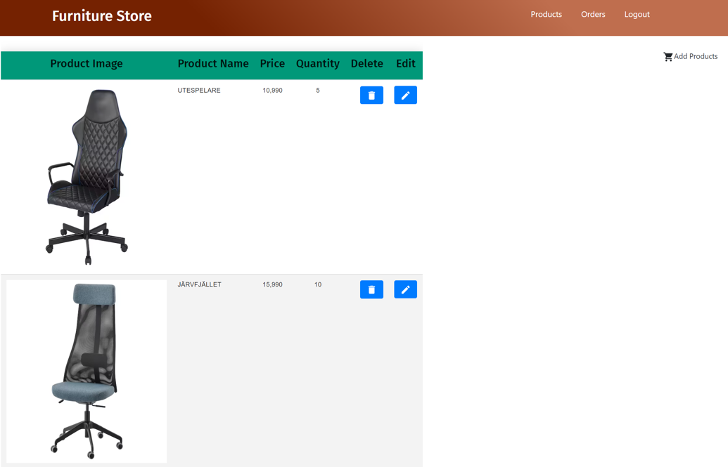Screen dimensions: 728x468
Task: Click the 15,990 price value
Action: point(272,285)
